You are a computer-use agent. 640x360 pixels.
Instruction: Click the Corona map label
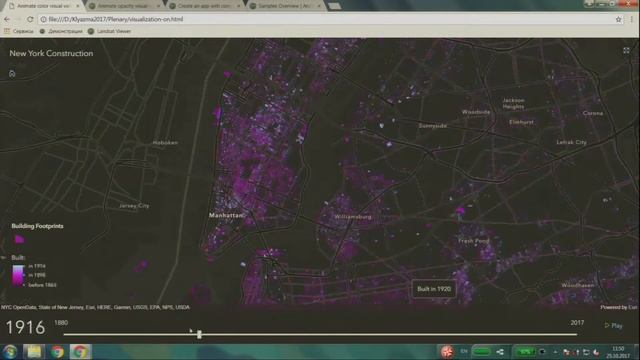tap(593, 113)
